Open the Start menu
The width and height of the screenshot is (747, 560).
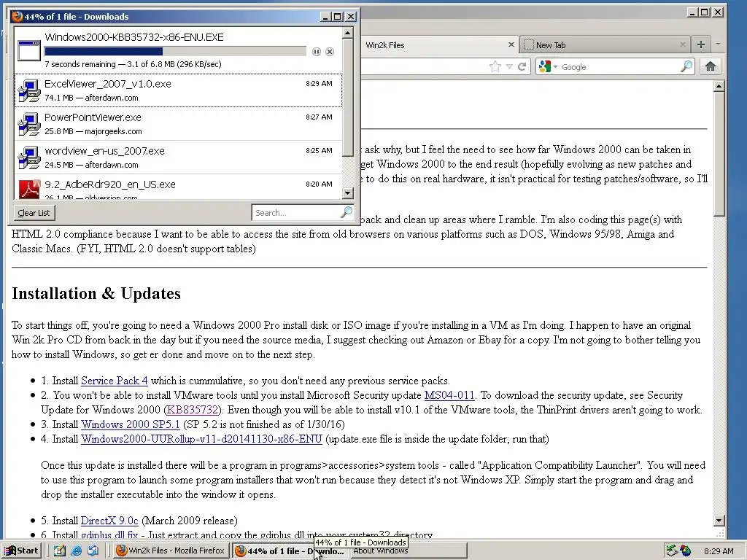click(x=22, y=551)
